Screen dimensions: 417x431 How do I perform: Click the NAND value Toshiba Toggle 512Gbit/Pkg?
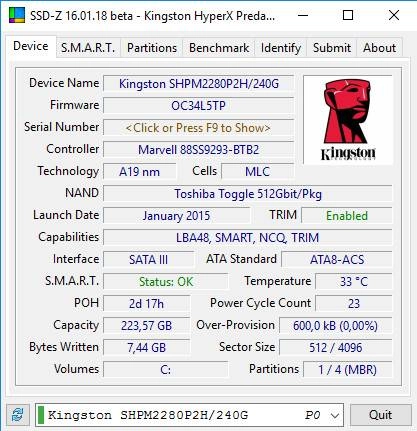coord(248,194)
